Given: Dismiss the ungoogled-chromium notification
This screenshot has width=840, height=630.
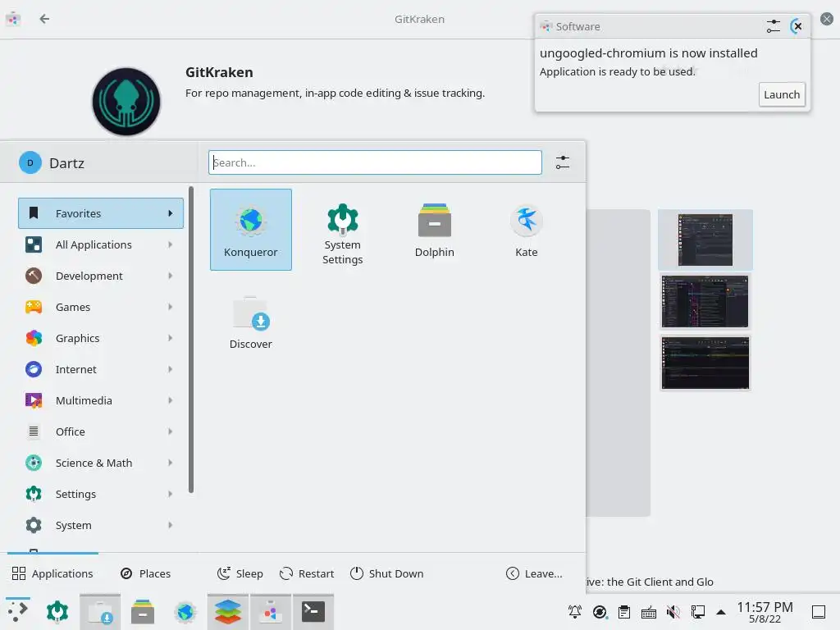Looking at the screenshot, I should (x=797, y=26).
